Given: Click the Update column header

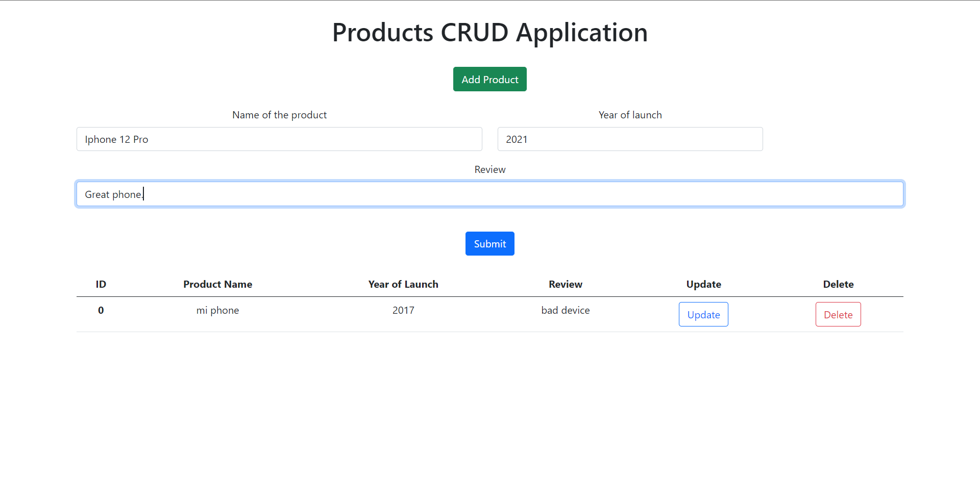Looking at the screenshot, I should (703, 284).
